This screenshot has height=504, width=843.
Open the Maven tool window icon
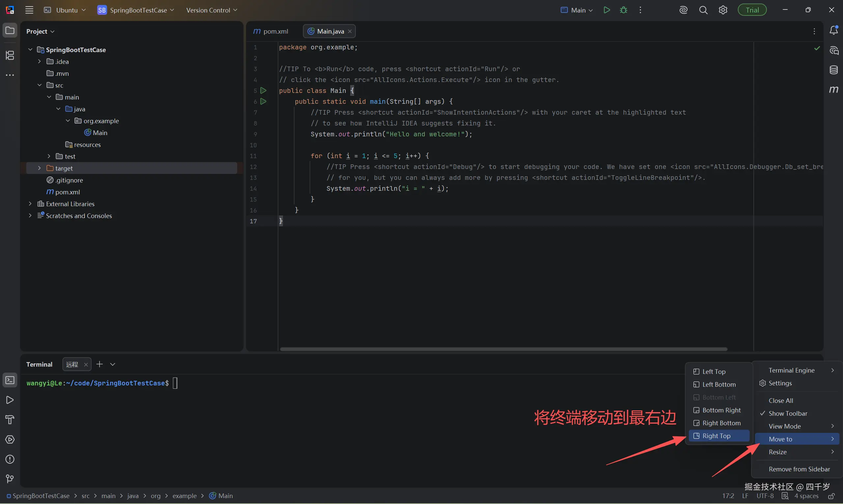[x=833, y=90]
